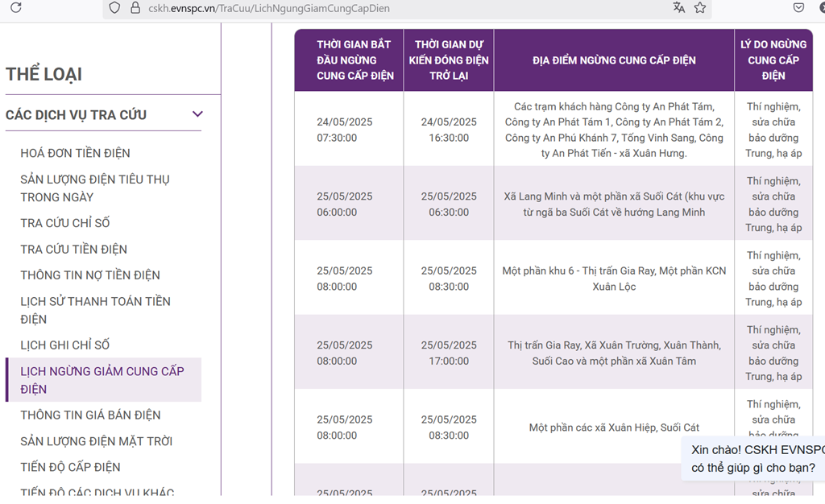Open SẢN LƯỢNG ĐIỆN MẶT TRỜI
This screenshot has height=504, width=825.
(x=97, y=441)
